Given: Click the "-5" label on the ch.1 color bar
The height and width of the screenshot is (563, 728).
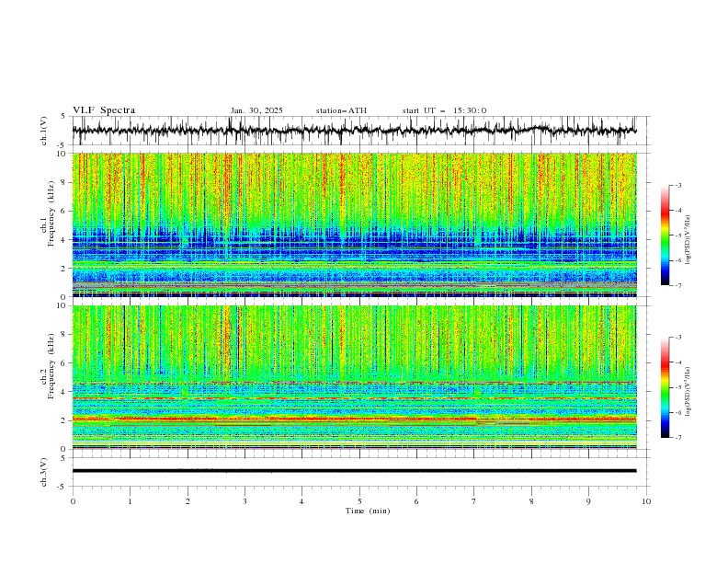Looking at the screenshot, I should point(678,236).
